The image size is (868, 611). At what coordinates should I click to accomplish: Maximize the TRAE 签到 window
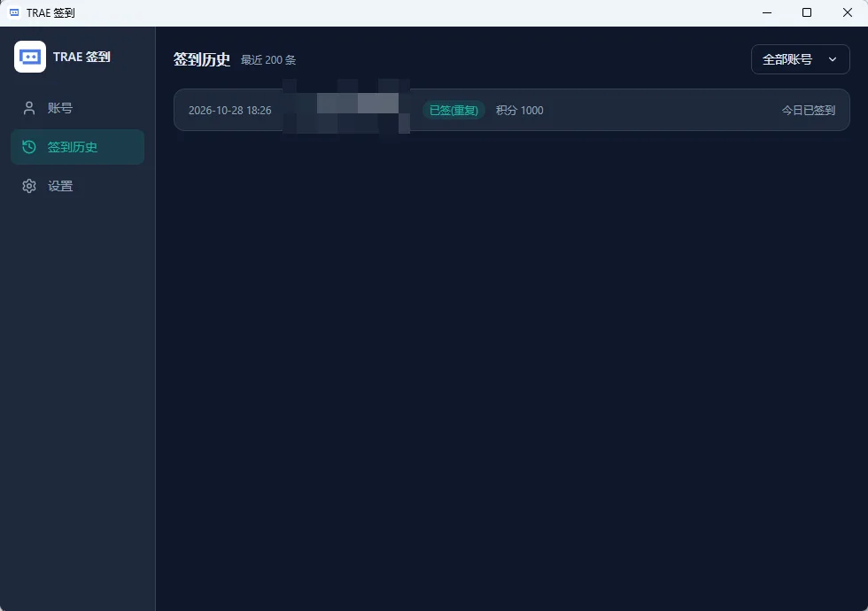coord(807,12)
